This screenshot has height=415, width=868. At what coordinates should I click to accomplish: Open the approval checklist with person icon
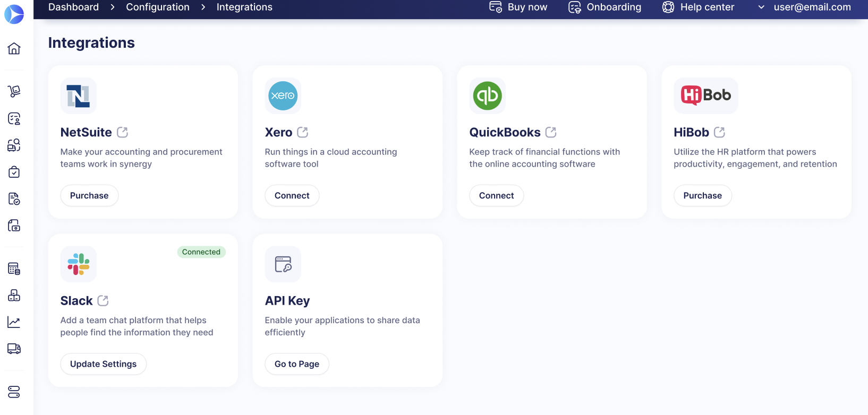coord(14,118)
